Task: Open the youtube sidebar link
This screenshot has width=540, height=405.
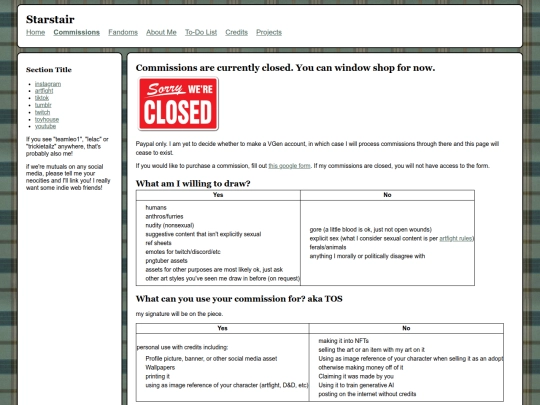Action: [45, 126]
